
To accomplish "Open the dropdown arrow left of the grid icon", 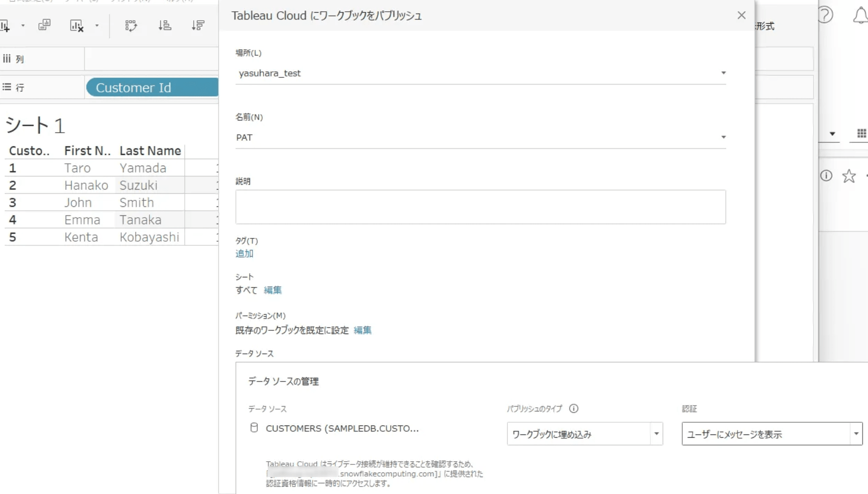I will coord(832,134).
